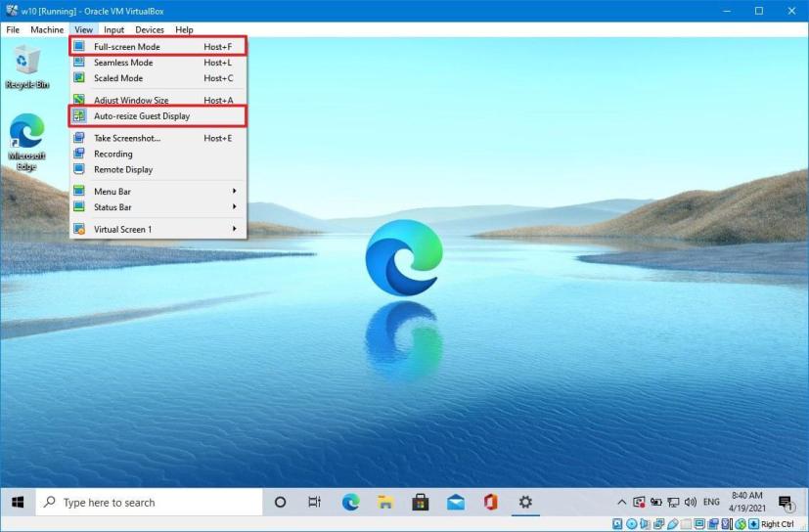Toggle Auto-resize Guest Display
The image size is (809, 532).
pyautogui.click(x=157, y=116)
